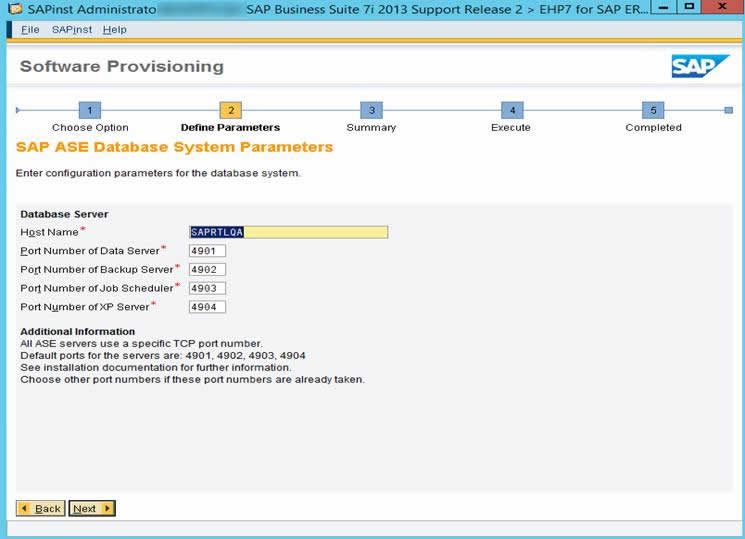This screenshot has height=539, width=745.
Task: Click the 'Port Number of Backup Server' label
Action: click(97, 270)
